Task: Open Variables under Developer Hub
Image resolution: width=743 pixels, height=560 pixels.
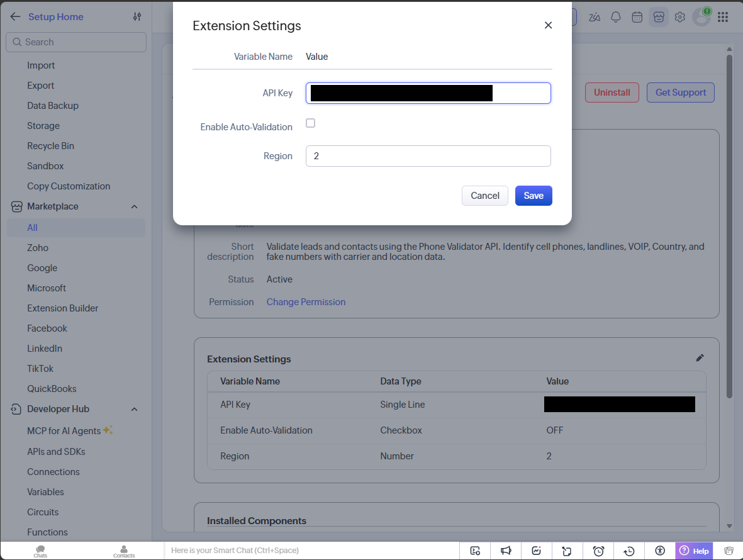Action: 45,492
